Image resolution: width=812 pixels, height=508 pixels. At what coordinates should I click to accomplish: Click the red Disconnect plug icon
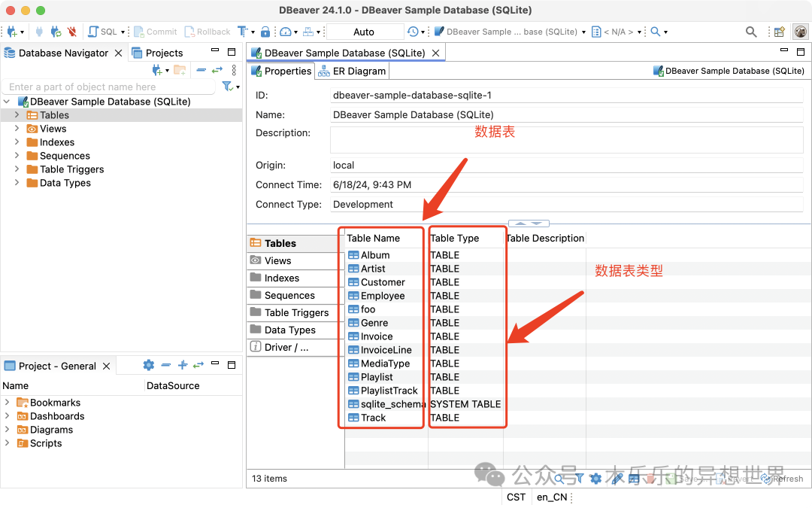[x=72, y=32]
